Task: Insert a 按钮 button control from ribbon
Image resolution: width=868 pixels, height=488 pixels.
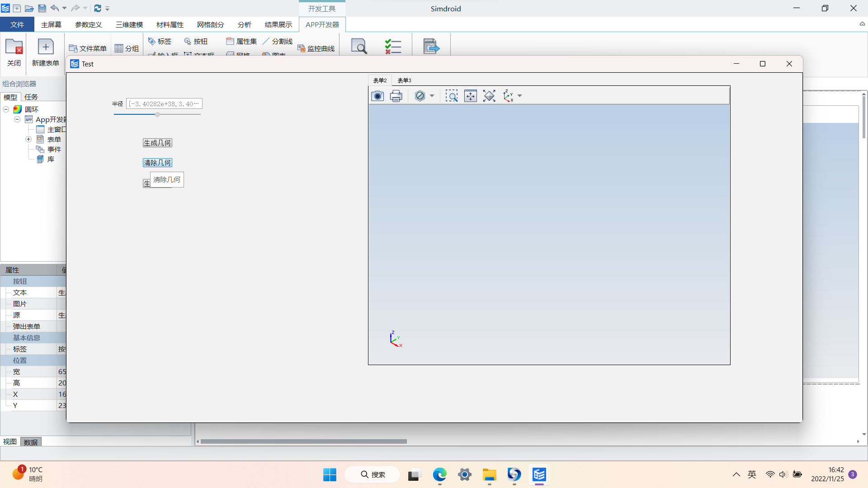Action: click(196, 41)
